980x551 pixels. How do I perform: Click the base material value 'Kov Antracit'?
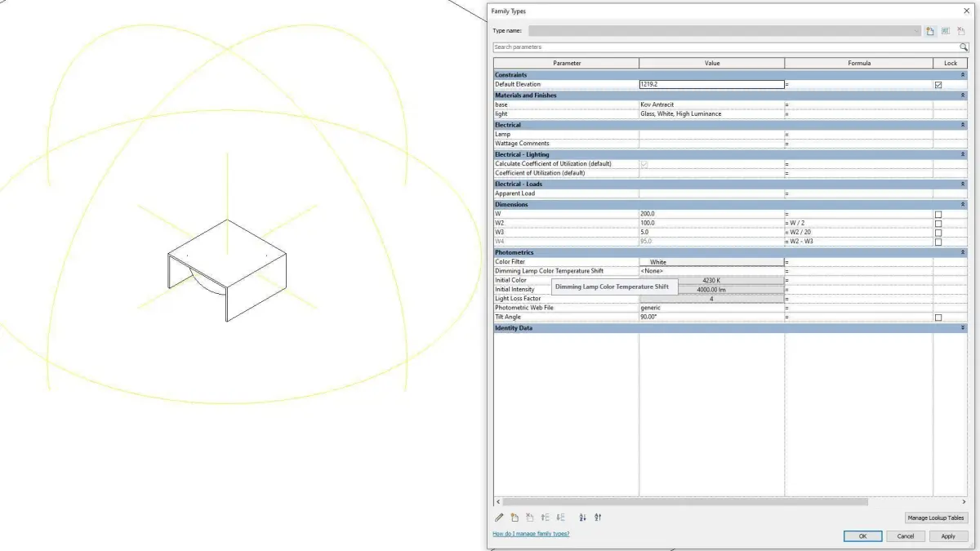click(657, 104)
